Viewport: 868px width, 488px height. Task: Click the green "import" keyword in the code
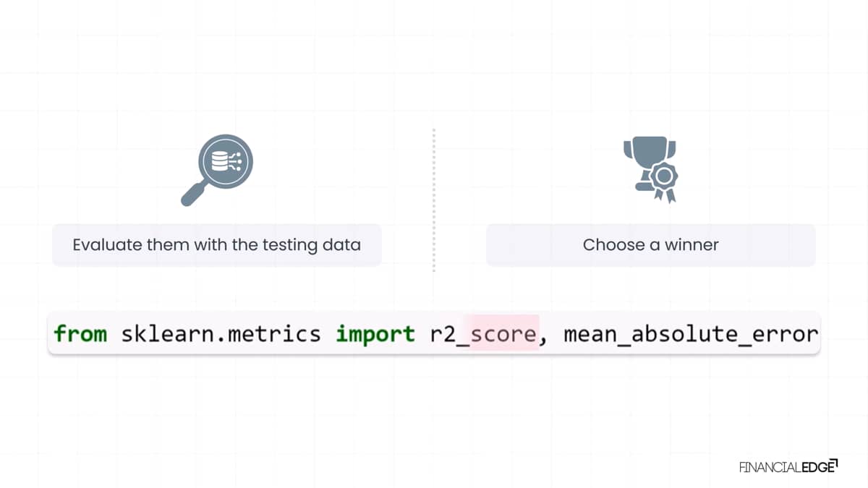[x=375, y=334]
